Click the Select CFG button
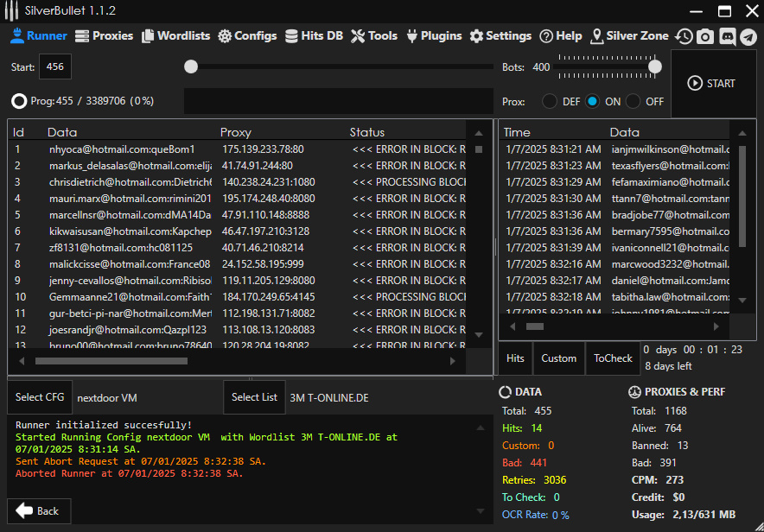Image resolution: width=764 pixels, height=532 pixels. tap(40, 397)
